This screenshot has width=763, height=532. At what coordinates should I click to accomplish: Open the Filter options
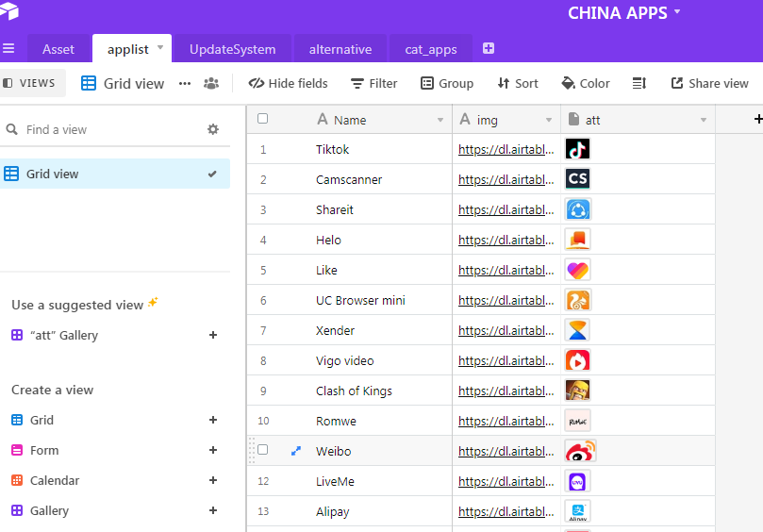(374, 83)
